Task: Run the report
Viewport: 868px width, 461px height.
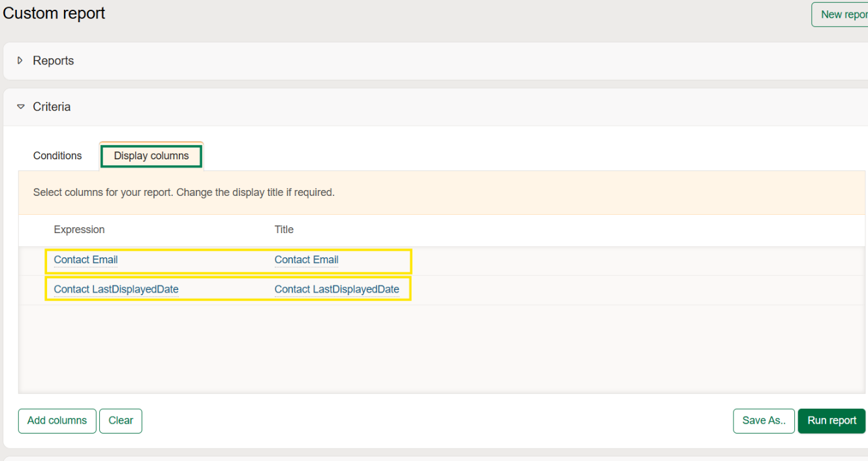Action: 831,421
